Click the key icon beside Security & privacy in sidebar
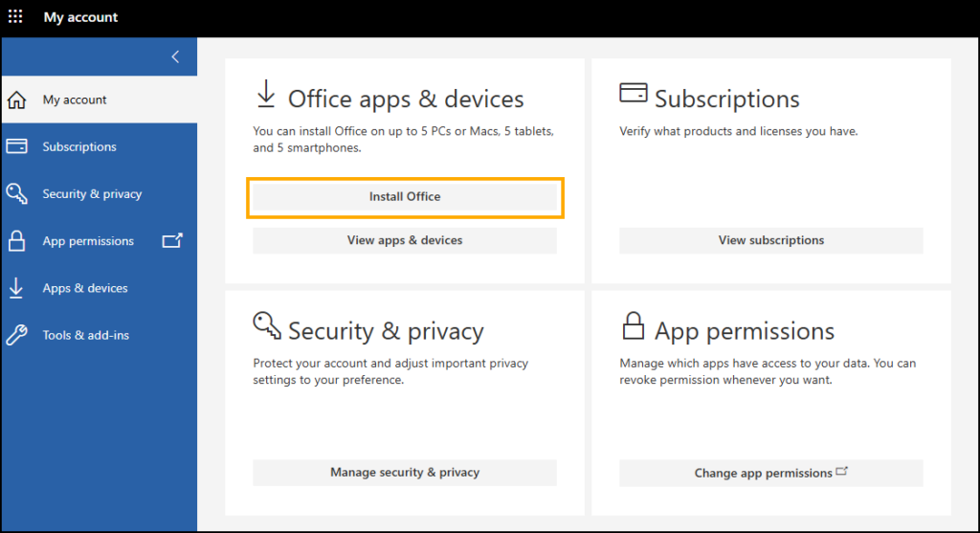 tap(17, 193)
